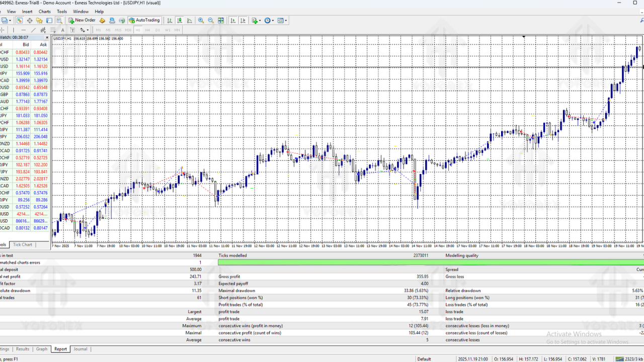This screenshot has width=644, height=362.
Task: Open the Charts menu
Action: 45,12
